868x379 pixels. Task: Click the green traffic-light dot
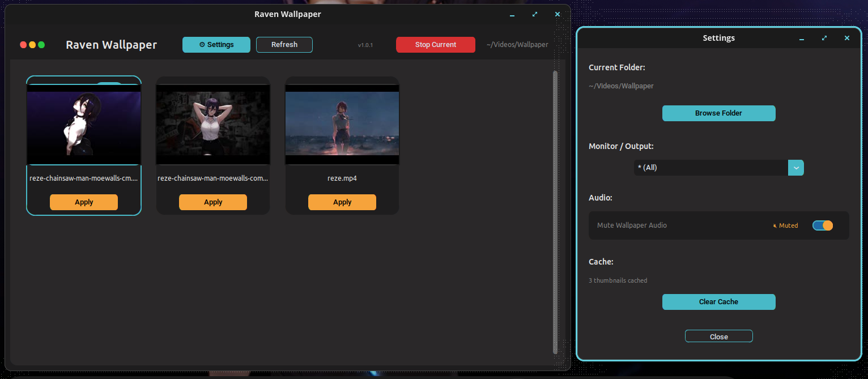(x=41, y=45)
